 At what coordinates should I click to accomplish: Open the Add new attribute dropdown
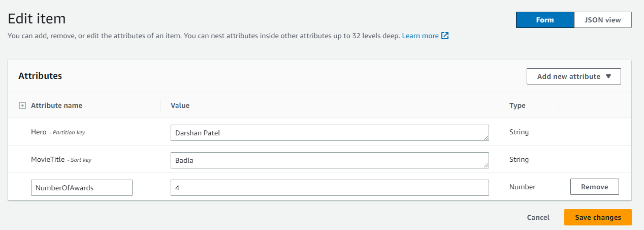point(573,76)
